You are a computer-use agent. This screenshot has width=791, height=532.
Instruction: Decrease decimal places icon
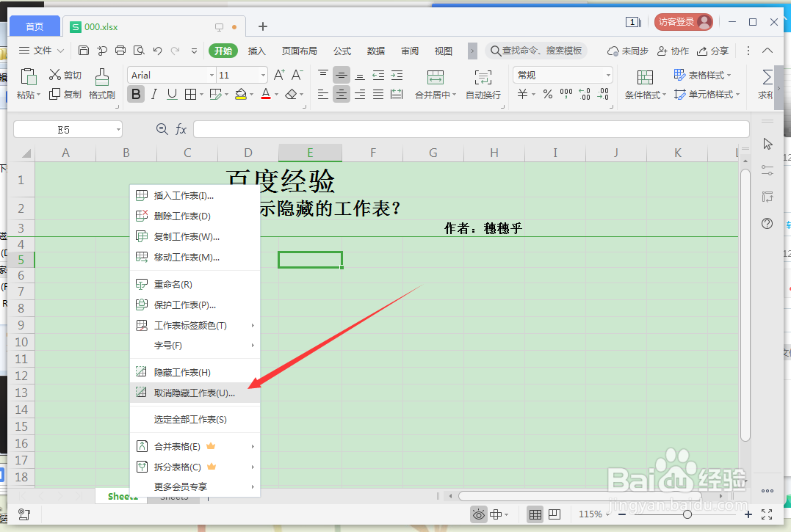603,94
